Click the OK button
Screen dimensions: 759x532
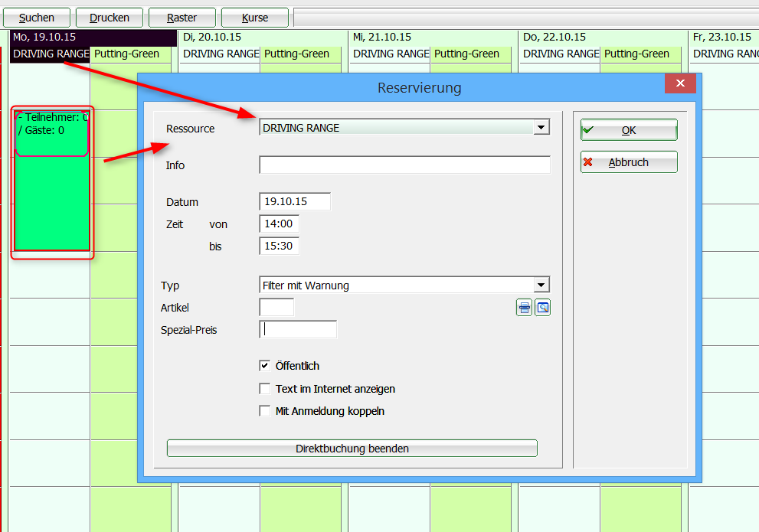coord(629,130)
